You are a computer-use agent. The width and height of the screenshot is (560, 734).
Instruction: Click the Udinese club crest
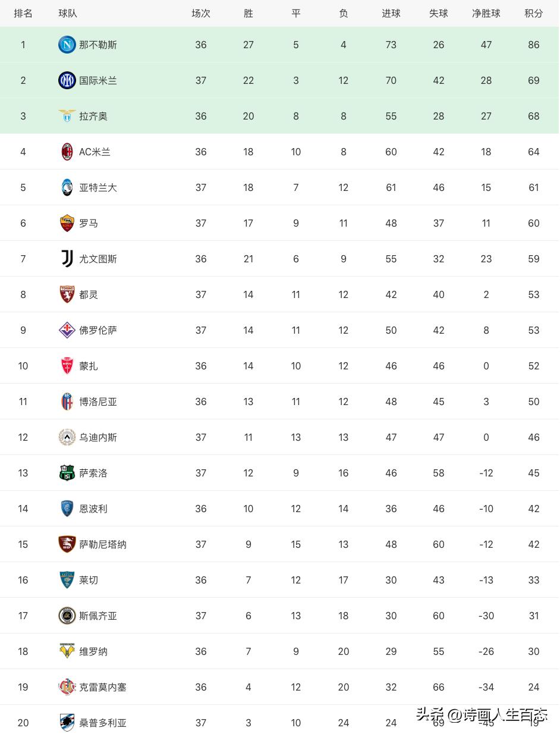pyautogui.click(x=67, y=437)
